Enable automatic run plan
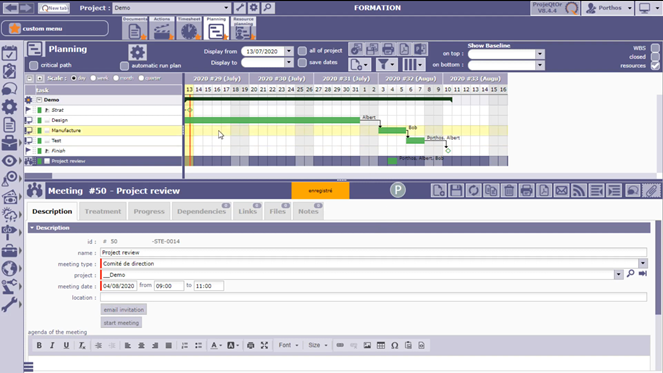Viewport: 663px width, 373px height. coord(124,66)
